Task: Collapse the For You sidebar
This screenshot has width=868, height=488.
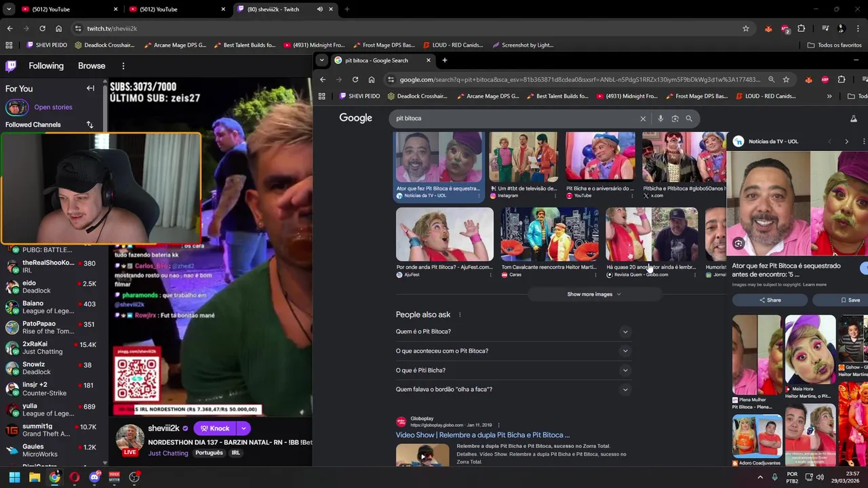Action: coord(90,88)
